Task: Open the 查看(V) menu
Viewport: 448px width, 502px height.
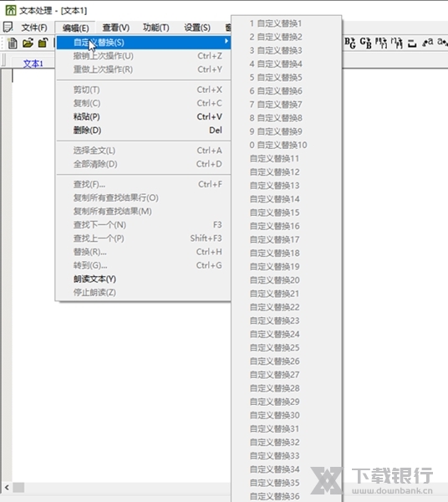Action: pyautogui.click(x=115, y=28)
